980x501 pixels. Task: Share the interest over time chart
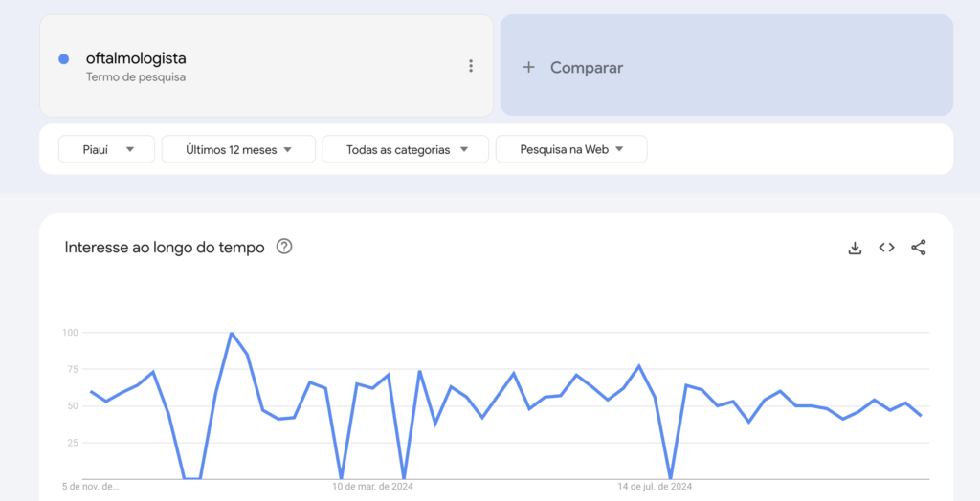[x=918, y=248]
